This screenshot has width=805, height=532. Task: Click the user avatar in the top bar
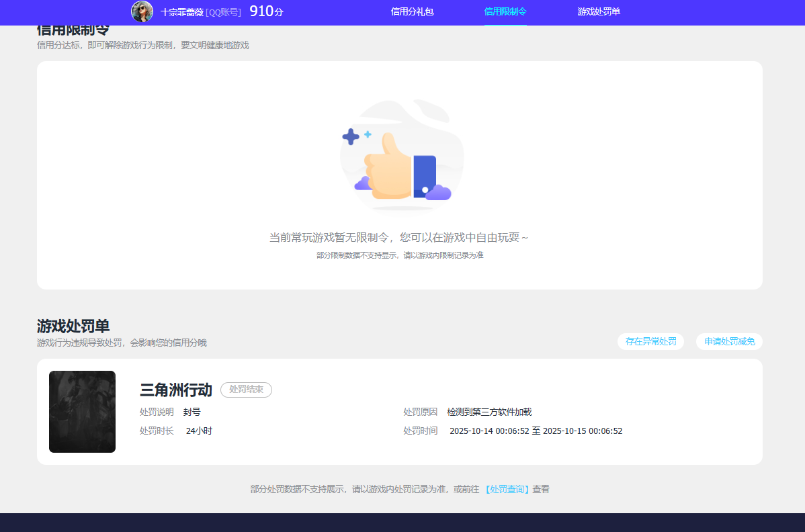tap(142, 11)
